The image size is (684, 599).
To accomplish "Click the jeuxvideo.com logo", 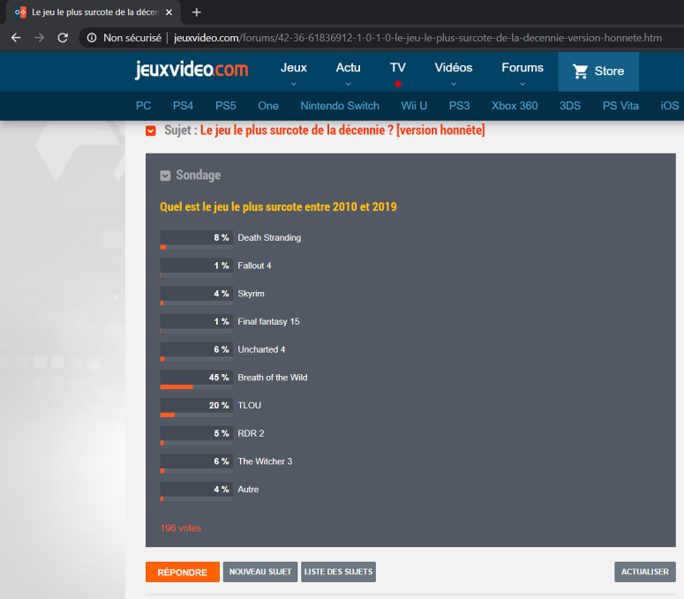I will [x=191, y=70].
